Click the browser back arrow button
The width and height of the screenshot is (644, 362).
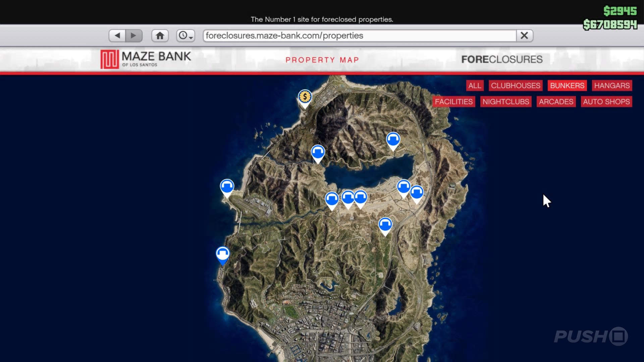117,36
